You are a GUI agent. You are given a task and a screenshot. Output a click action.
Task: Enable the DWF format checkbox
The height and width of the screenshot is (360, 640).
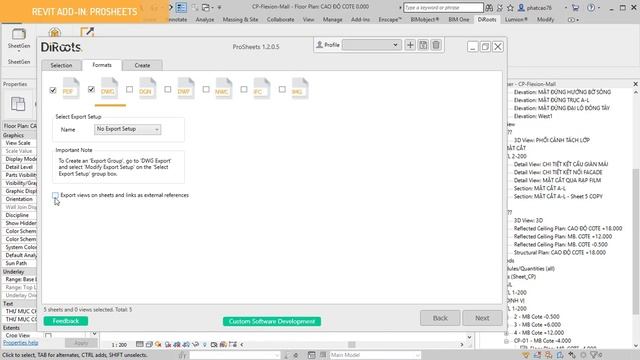pyautogui.click(x=168, y=89)
